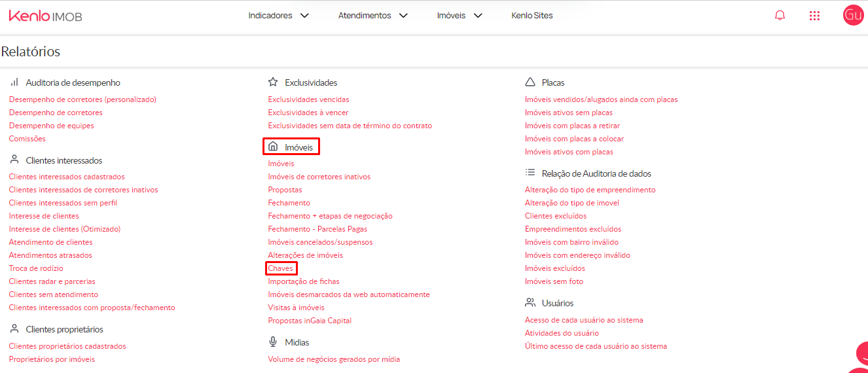This screenshot has height=373, width=868.
Task: Open Acesso de cada usuário ao sistema
Action: tap(584, 320)
